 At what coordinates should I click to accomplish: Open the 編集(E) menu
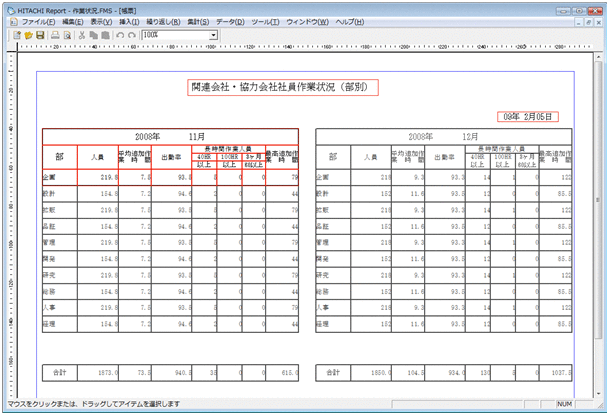tap(74, 21)
